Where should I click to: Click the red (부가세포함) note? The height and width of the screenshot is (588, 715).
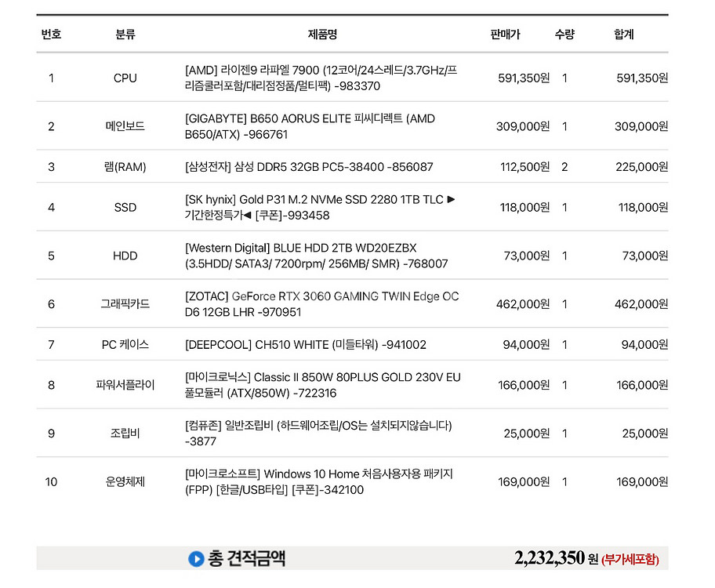630,559
